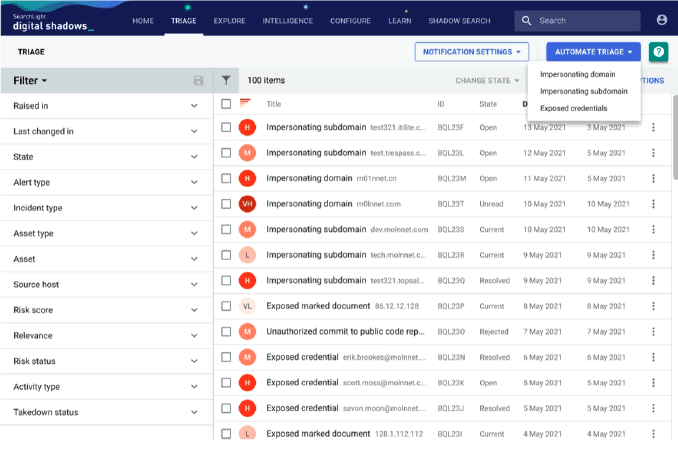Open the Change State dropdown
The image size is (678, 449).
pos(487,80)
